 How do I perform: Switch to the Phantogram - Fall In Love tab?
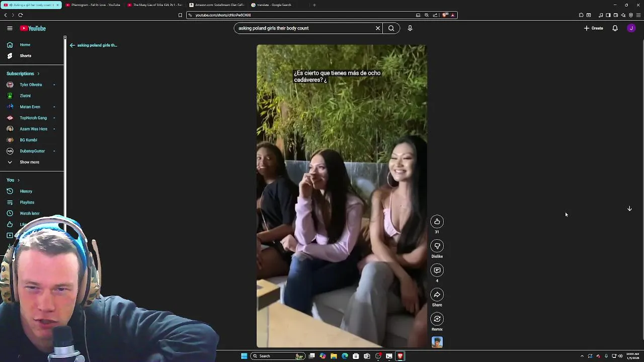[93, 5]
